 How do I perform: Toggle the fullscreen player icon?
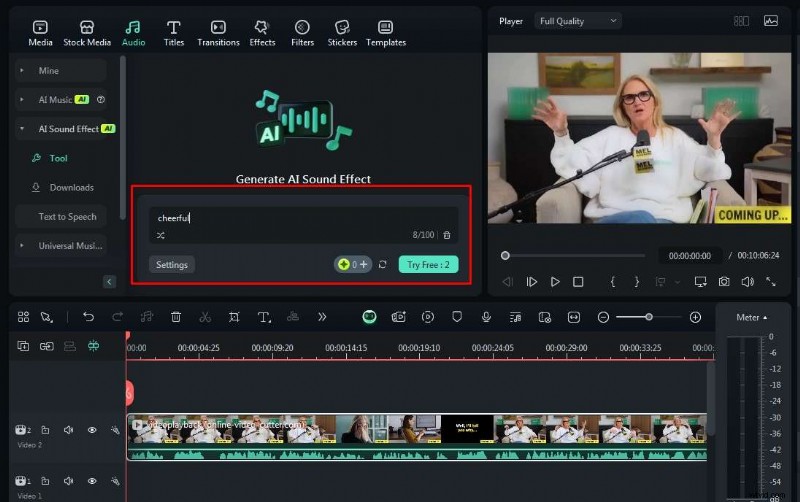(x=771, y=282)
